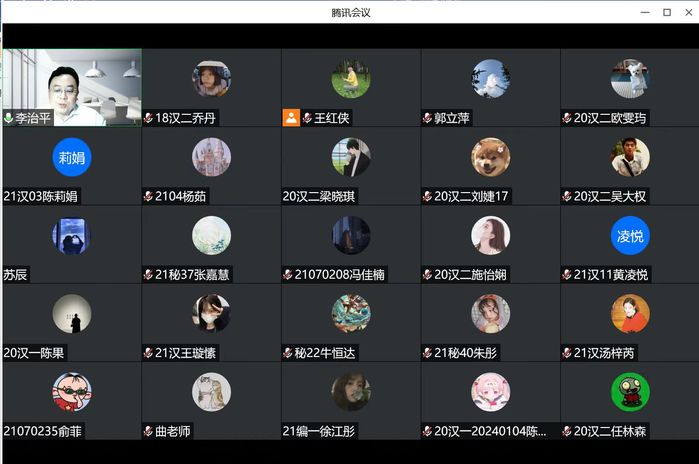Screen dimensions: 699x464
Task: Click muted mic icon beside 20汉二任林森
Action: click(x=567, y=431)
